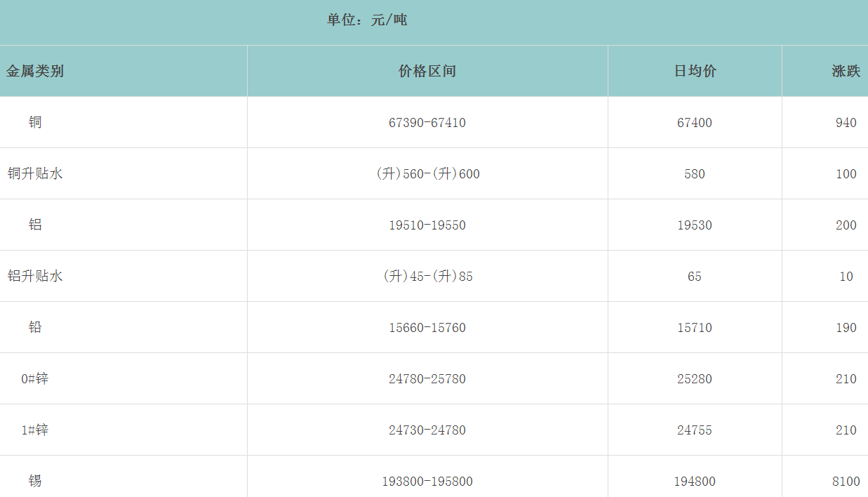Click the 日均价 column header
Viewport: 868px width, 497px height.
[695, 71]
